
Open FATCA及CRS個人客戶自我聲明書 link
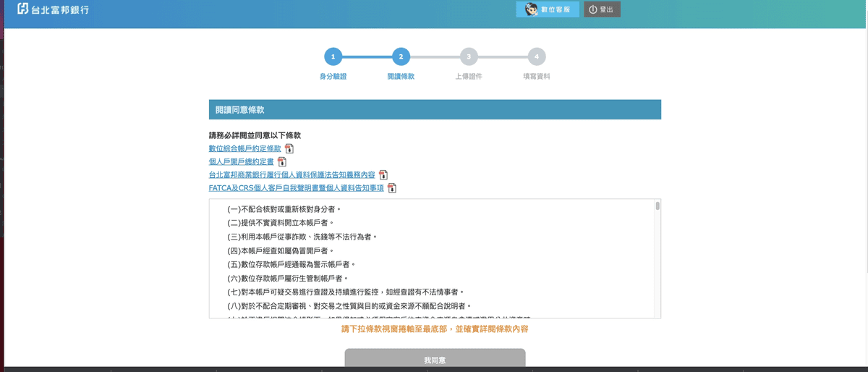coord(296,188)
